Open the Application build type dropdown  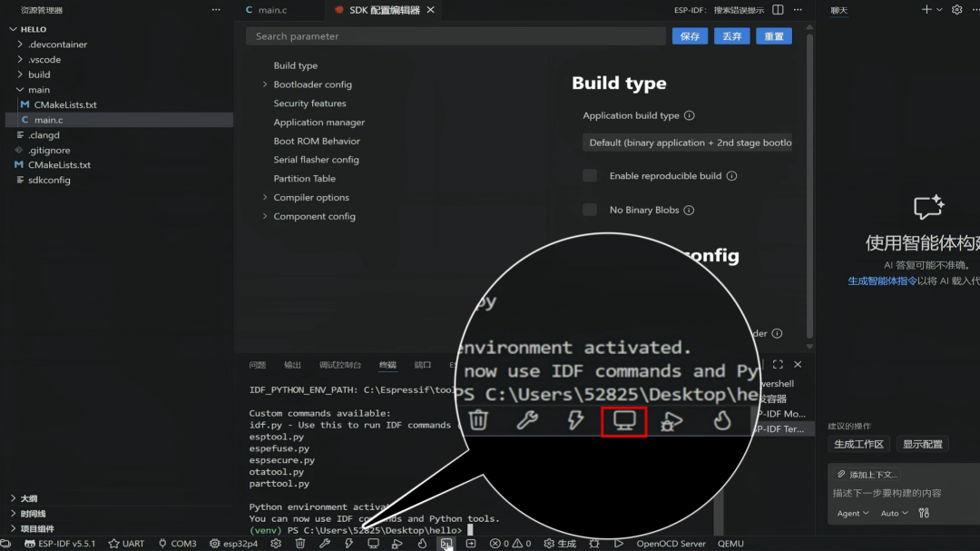[688, 143]
